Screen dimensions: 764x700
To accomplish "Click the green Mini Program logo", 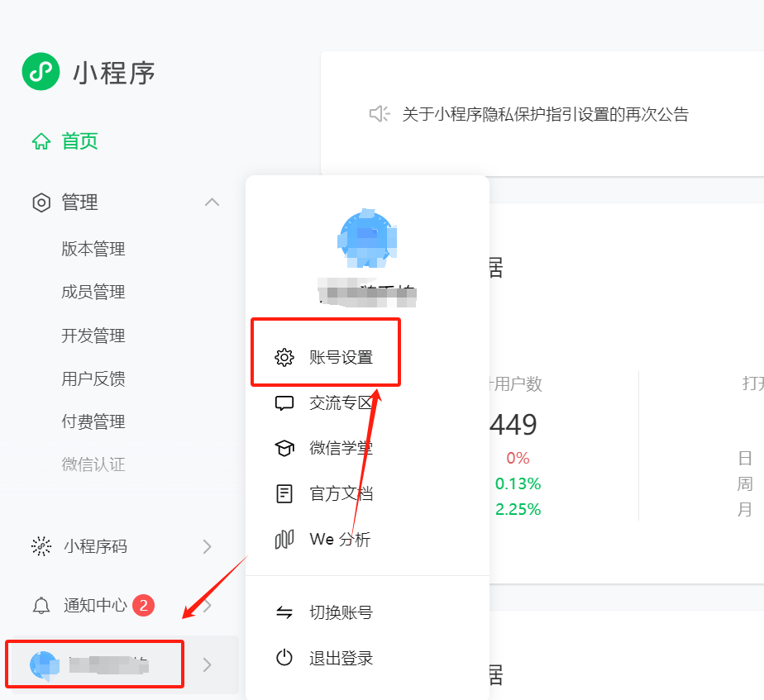I will 41,72.
